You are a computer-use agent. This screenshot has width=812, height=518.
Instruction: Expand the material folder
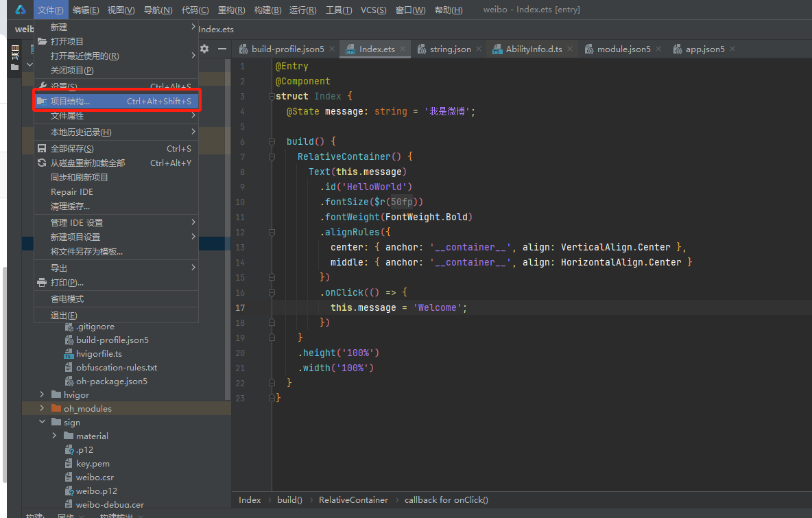pos(54,436)
